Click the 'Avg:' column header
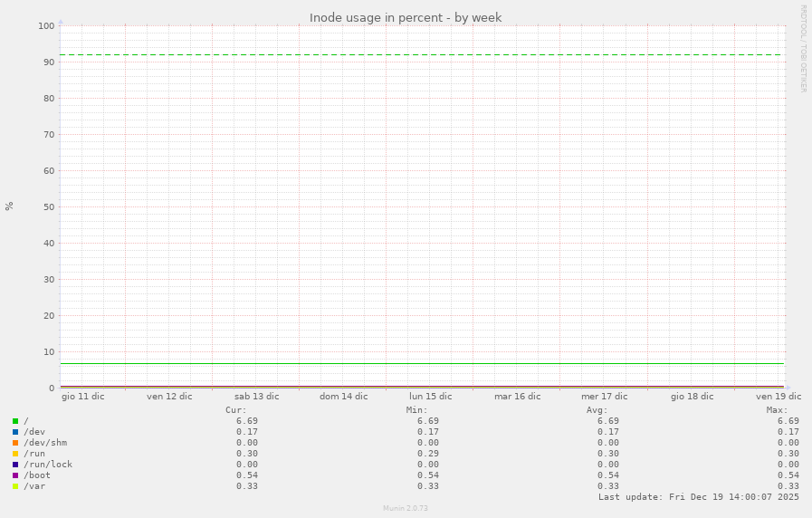 597,410
